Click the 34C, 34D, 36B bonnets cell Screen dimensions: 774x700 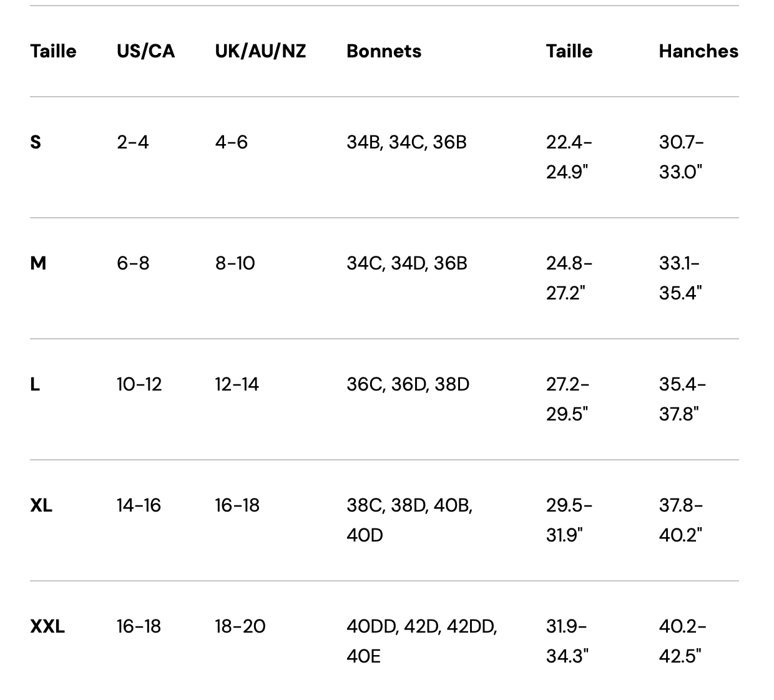[x=406, y=263]
